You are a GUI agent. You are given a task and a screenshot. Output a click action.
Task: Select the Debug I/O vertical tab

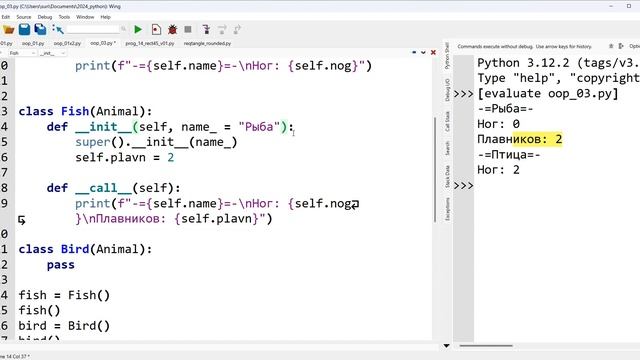447,89
